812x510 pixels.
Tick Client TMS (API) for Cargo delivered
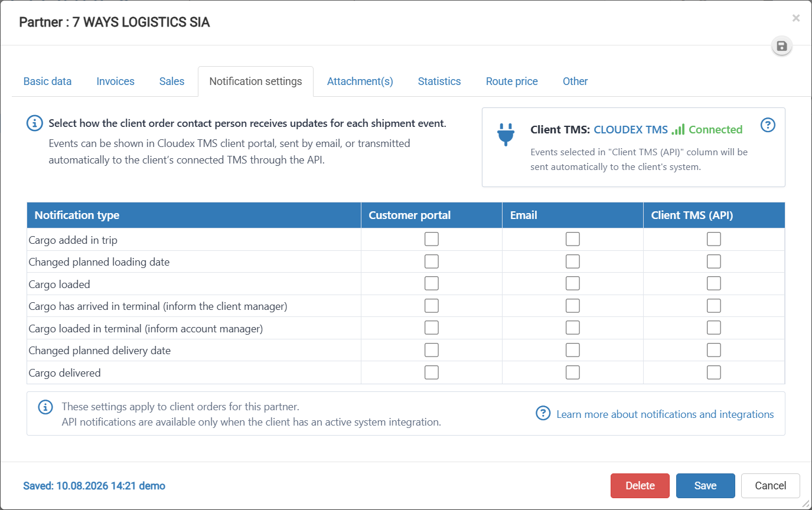[x=714, y=372]
